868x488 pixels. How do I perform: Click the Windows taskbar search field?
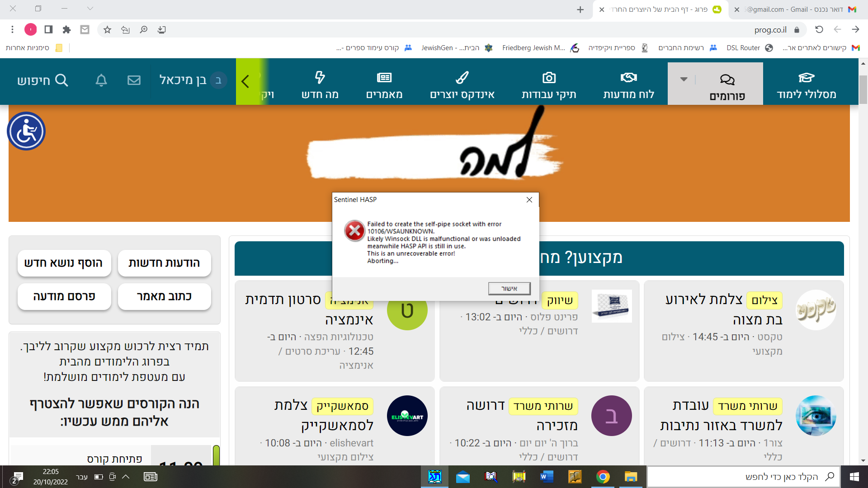click(744, 477)
